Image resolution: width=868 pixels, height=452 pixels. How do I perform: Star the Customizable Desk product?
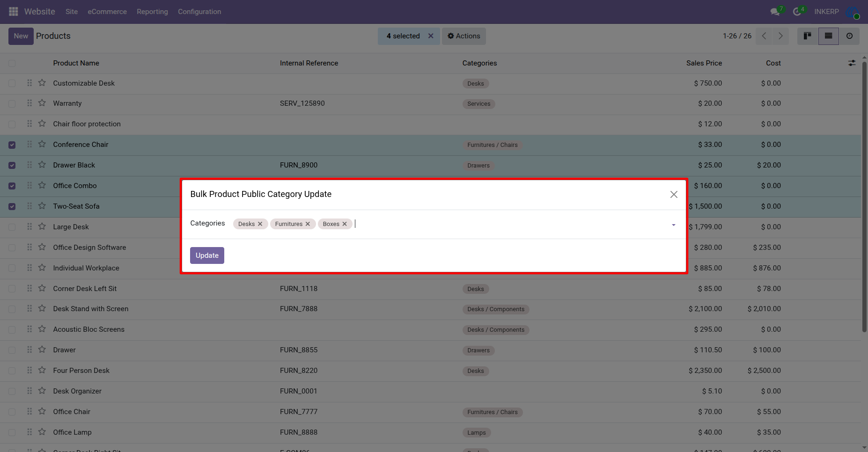42,83
